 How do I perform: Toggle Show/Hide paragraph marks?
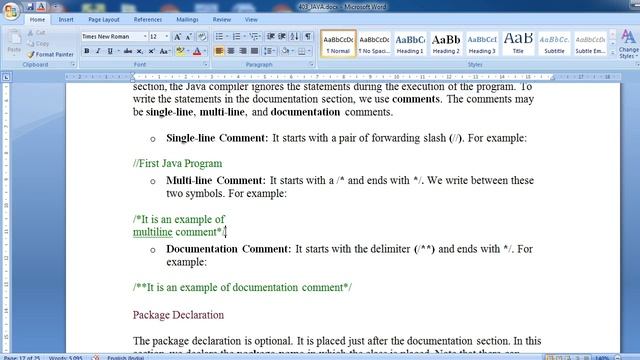click(308, 37)
